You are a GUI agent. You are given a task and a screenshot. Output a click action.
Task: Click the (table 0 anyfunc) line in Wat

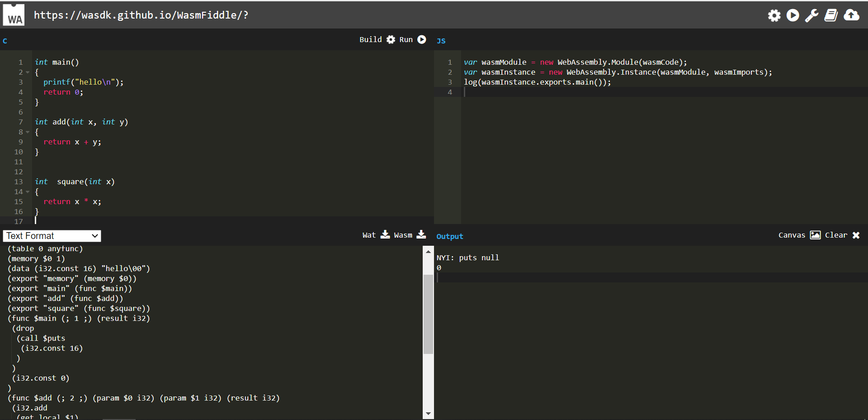point(45,248)
